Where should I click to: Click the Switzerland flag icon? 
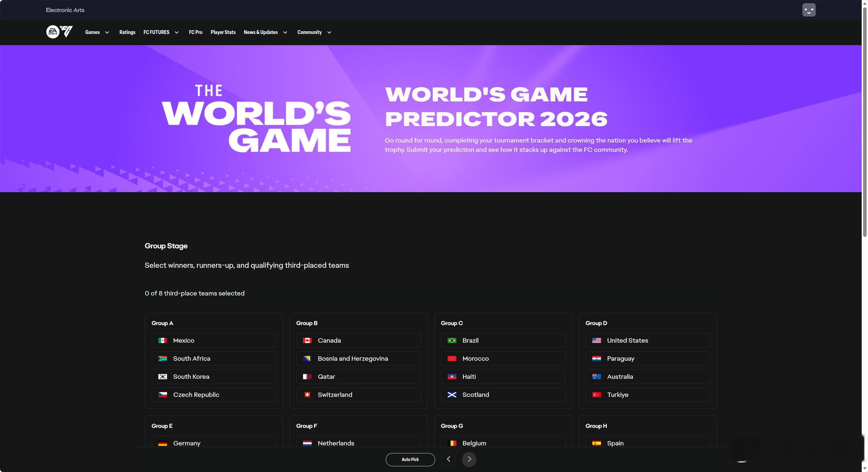click(x=307, y=395)
